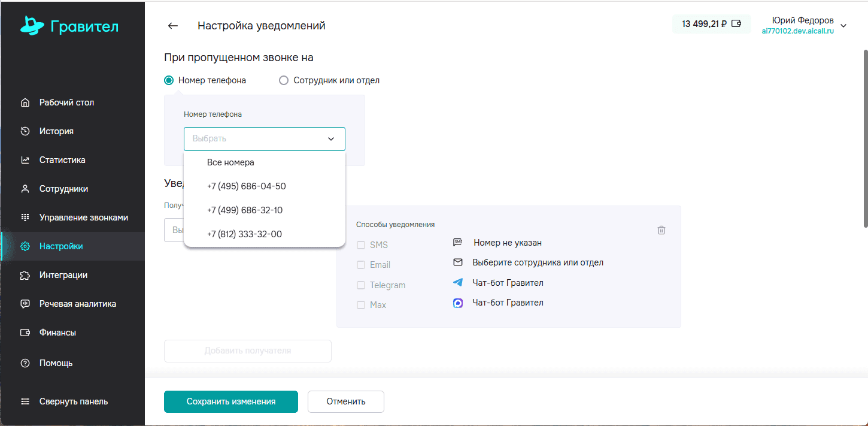
Task: Check the Email notification checkbox
Action: tap(361, 265)
